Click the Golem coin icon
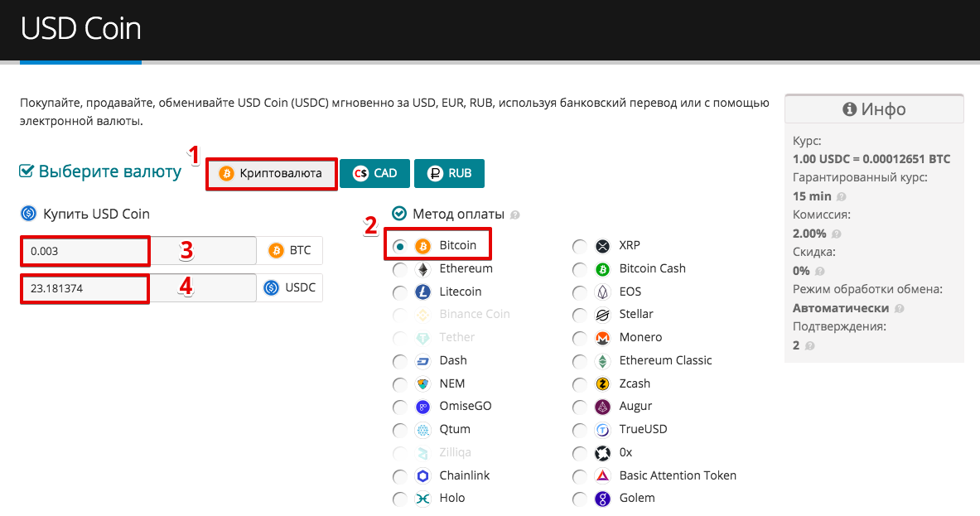Screen dimensions: 980x516 point(602,499)
